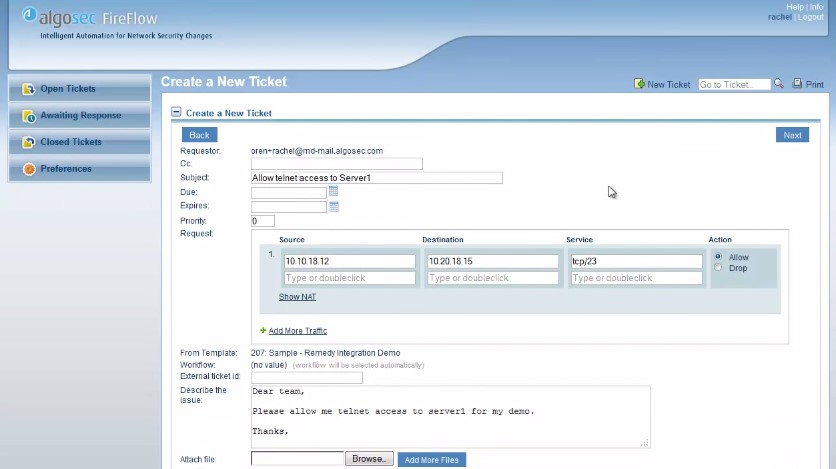
Task: Click the Service field containing tcp/23
Action: click(x=636, y=261)
